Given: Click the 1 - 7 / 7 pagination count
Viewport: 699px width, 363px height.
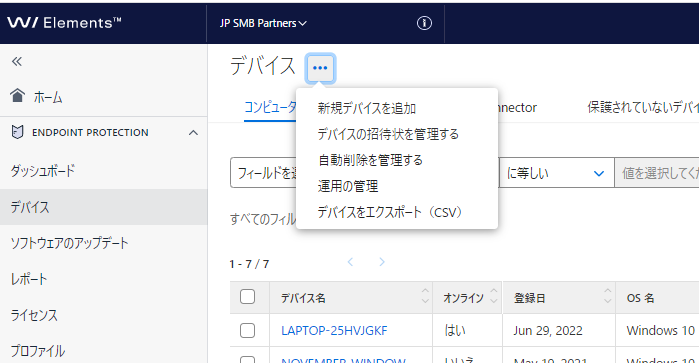Looking at the screenshot, I should [x=249, y=264].
